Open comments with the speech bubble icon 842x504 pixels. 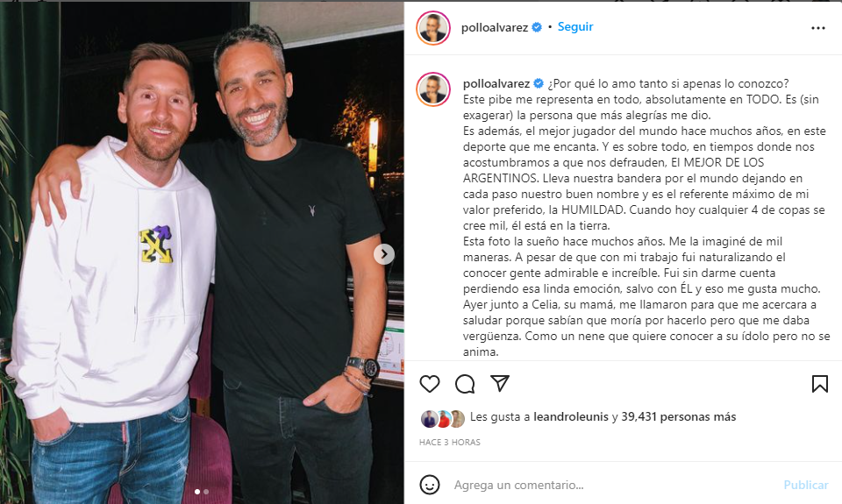[465, 384]
